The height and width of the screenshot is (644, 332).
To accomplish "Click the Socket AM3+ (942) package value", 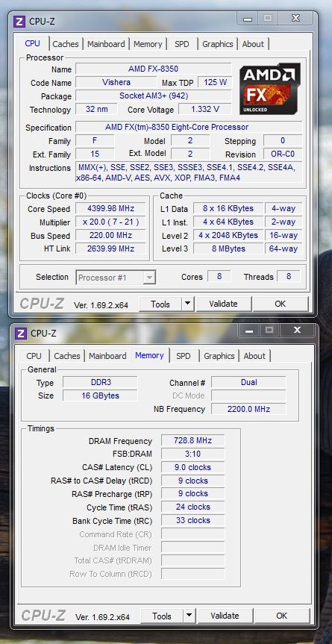I will click(154, 96).
